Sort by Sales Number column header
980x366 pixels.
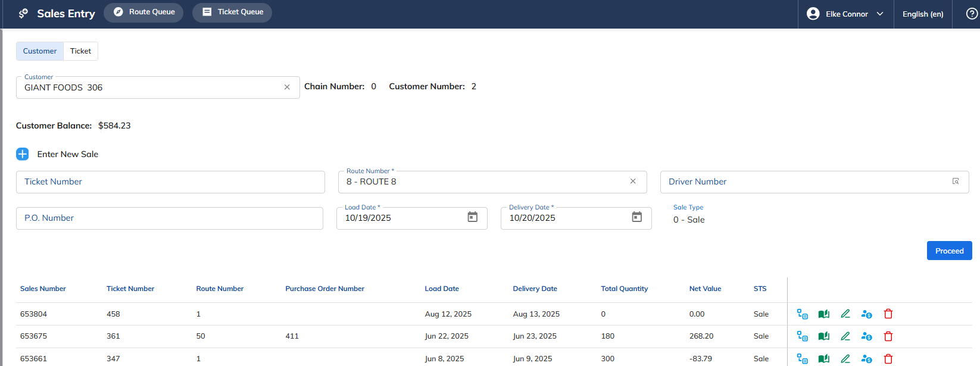pyautogui.click(x=43, y=289)
